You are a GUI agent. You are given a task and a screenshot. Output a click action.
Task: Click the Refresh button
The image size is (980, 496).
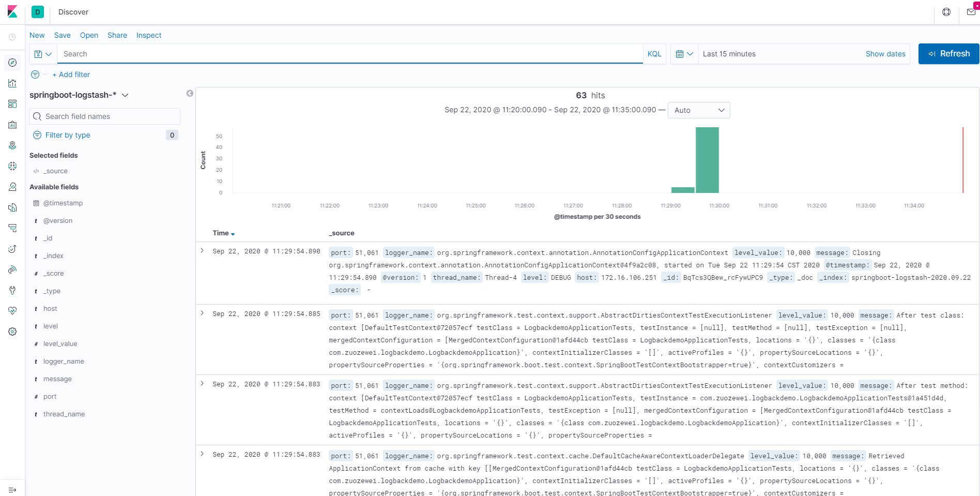[948, 54]
